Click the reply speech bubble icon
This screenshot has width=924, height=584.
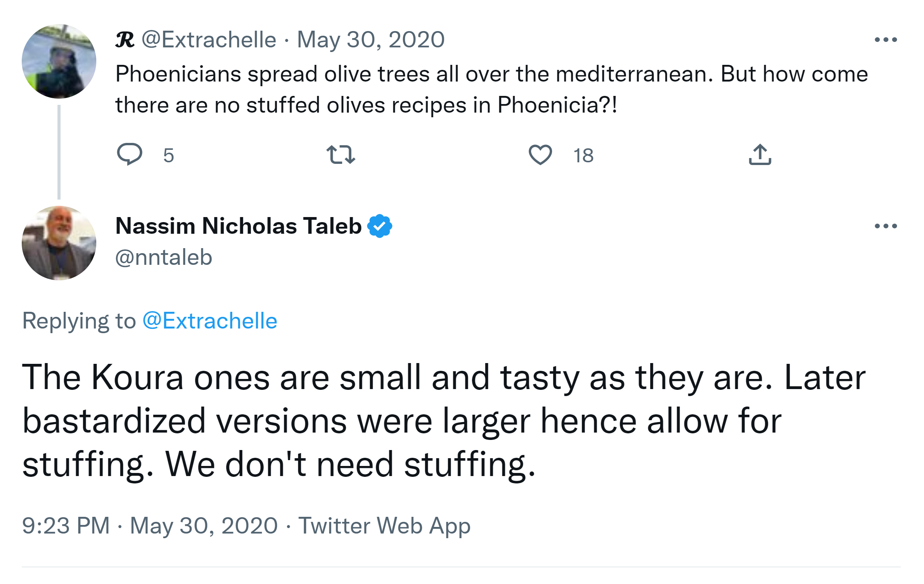coord(130,154)
